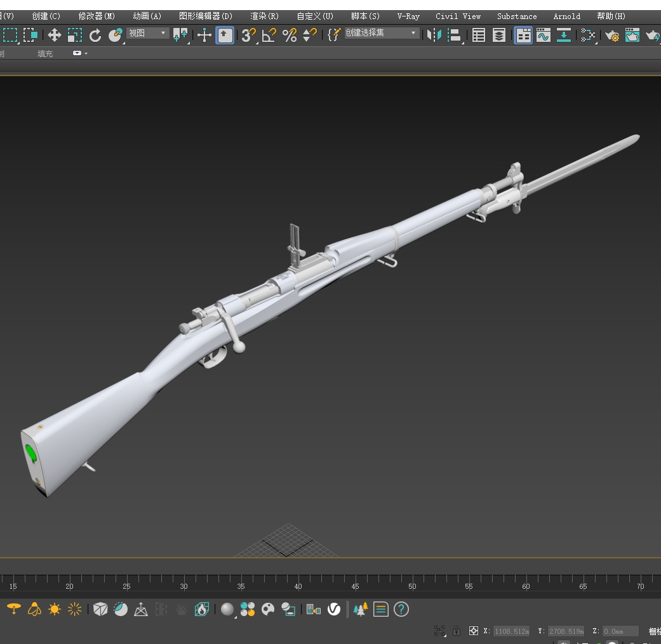Screen dimensions: 661x644
Task: Click the sphere-over-plane icon
Action: pos(288,609)
